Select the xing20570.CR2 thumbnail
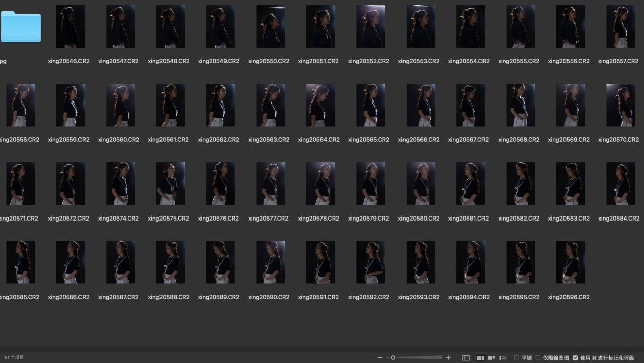 620,105
